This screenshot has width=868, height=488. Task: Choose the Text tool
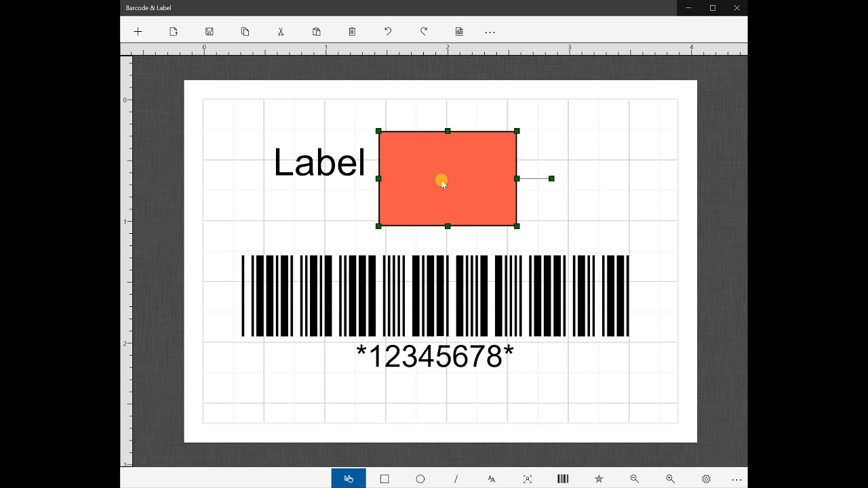(x=492, y=479)
